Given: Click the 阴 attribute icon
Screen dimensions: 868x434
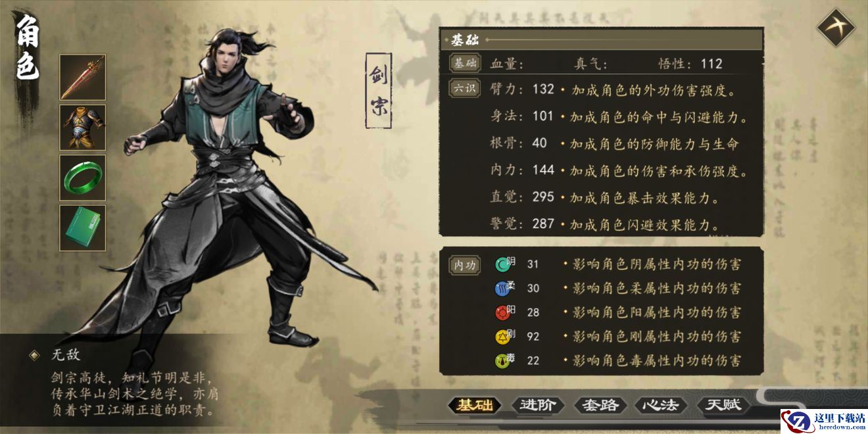Looking at the screenshot, I should click(x=503, y=264).
